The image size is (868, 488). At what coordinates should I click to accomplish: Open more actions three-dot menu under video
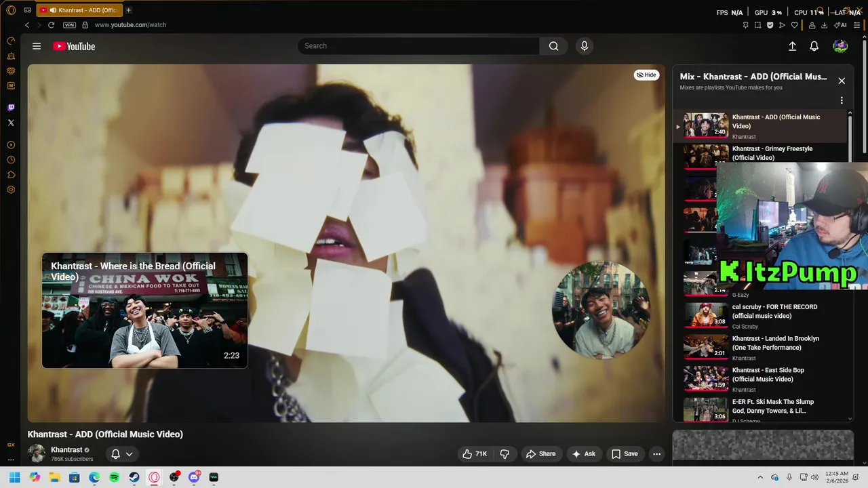(656, 454)
